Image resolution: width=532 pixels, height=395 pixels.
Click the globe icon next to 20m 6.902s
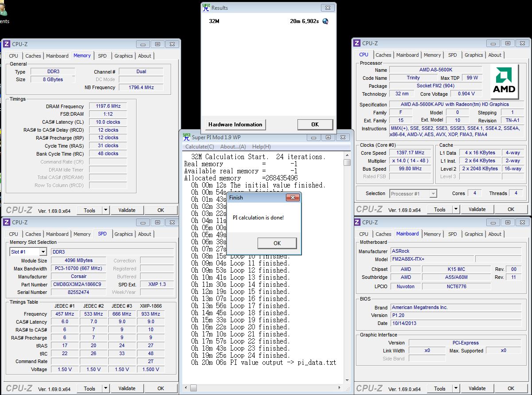(x=325, y=21)
